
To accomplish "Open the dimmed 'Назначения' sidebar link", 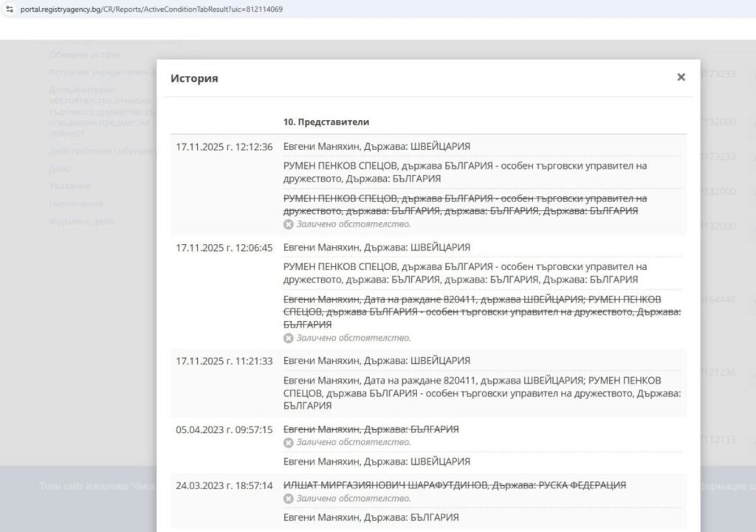I will point(76,203).
